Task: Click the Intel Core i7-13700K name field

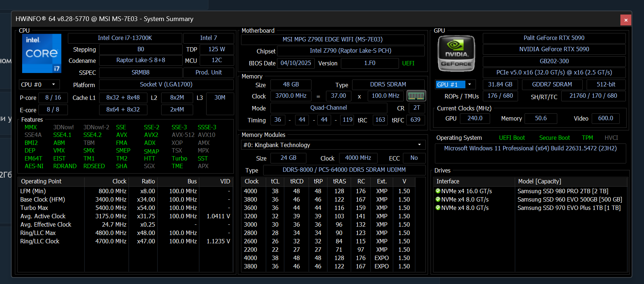Action: (x=125, y=38)
